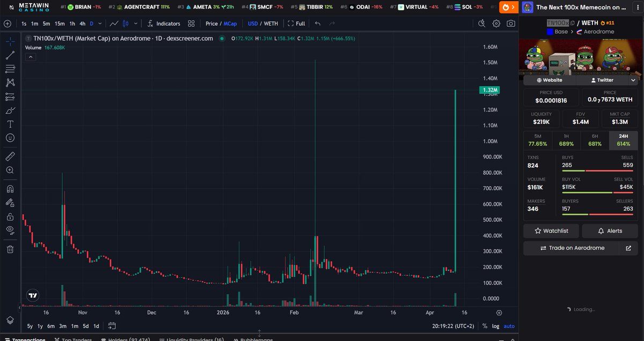Open trending token #2 AGENTCRAFT
644x341 pixels.
(x=139, y=7)
